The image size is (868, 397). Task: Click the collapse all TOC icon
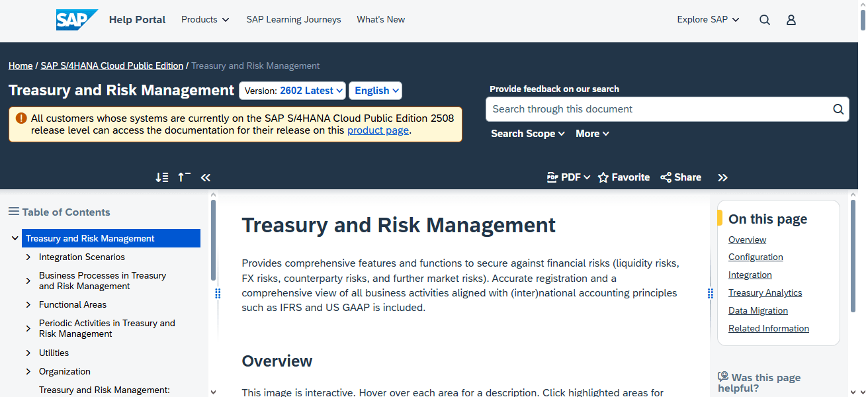[184, 177]
